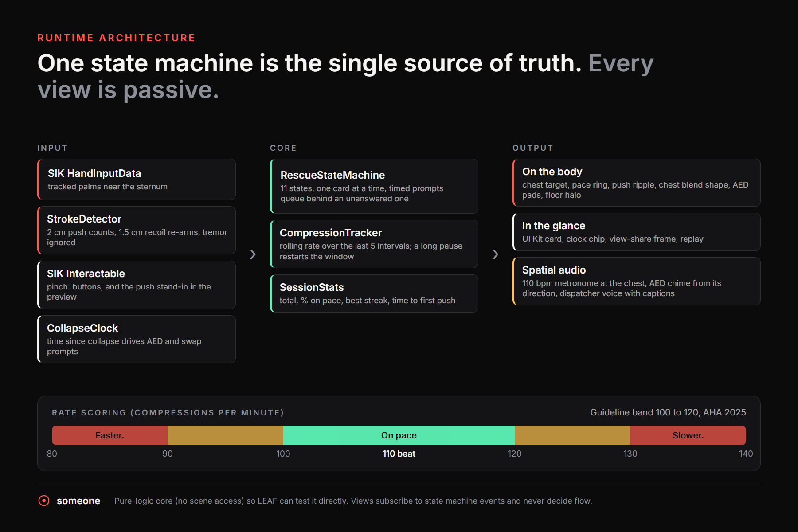Click the 110 beat label

click(399, 454)
